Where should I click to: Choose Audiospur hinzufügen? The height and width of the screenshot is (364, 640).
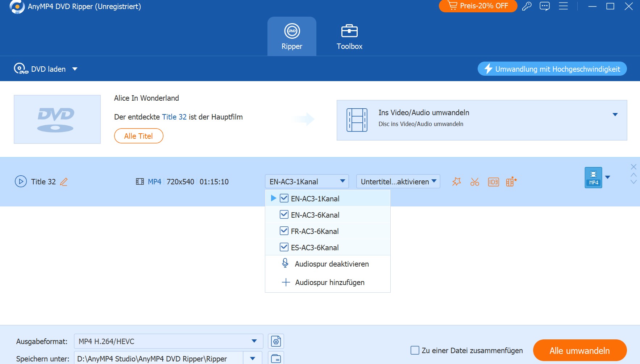328,283
